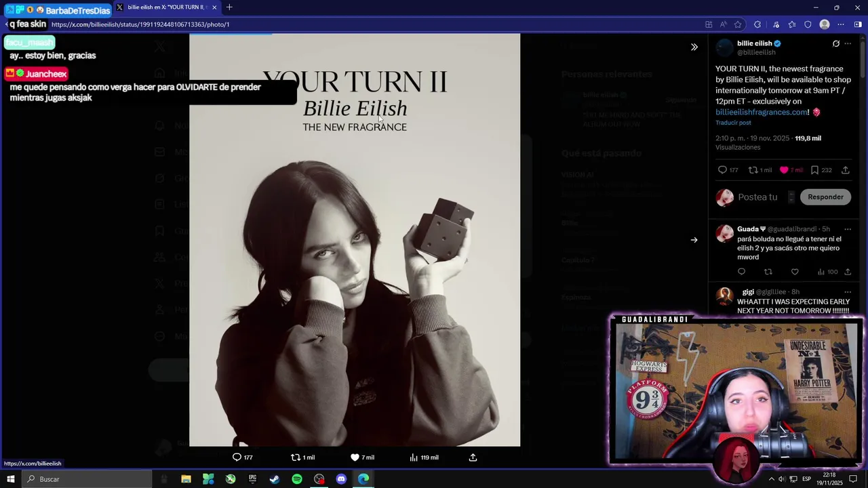Click @guadalibrandi handle in reply

[792, 229]
